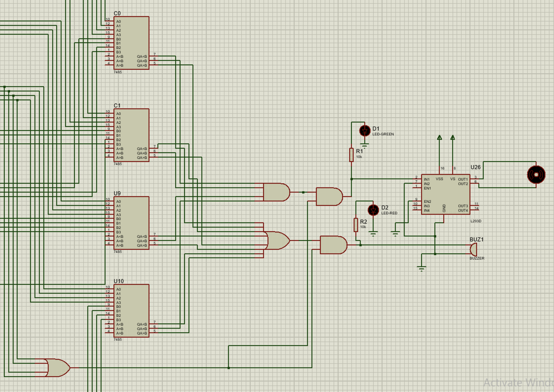554x392 pixels.
Task: Click the LED-RED value label
Action: point(389,213)
